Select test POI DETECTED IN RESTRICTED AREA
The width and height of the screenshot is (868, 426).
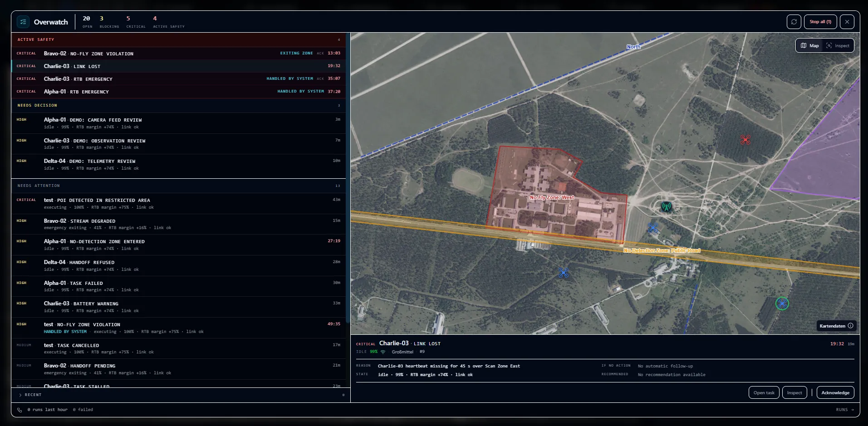coord(178,203)
